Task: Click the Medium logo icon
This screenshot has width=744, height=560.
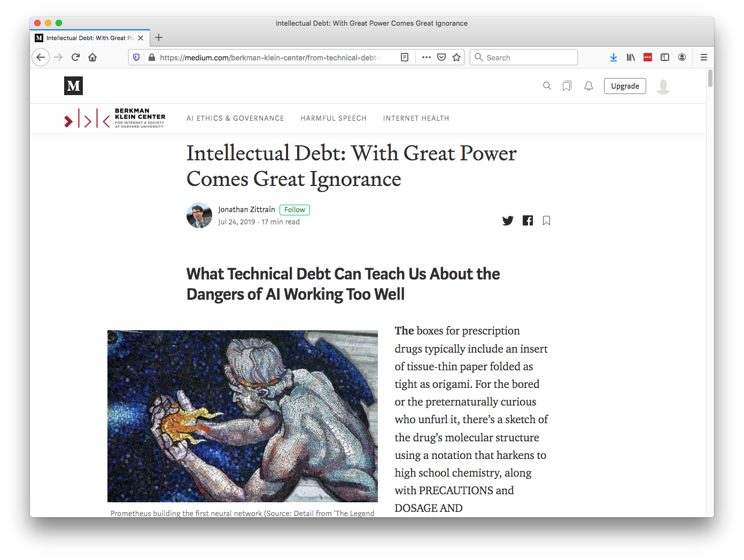Action: tap(73, 86)
